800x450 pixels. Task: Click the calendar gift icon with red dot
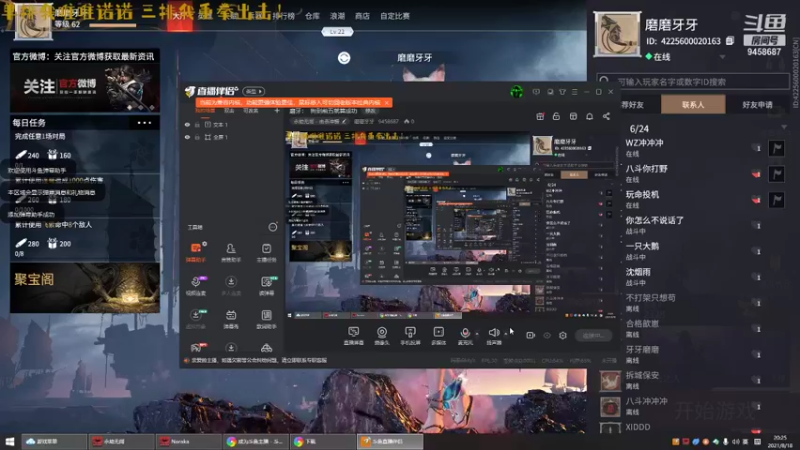tap(540, 116)
